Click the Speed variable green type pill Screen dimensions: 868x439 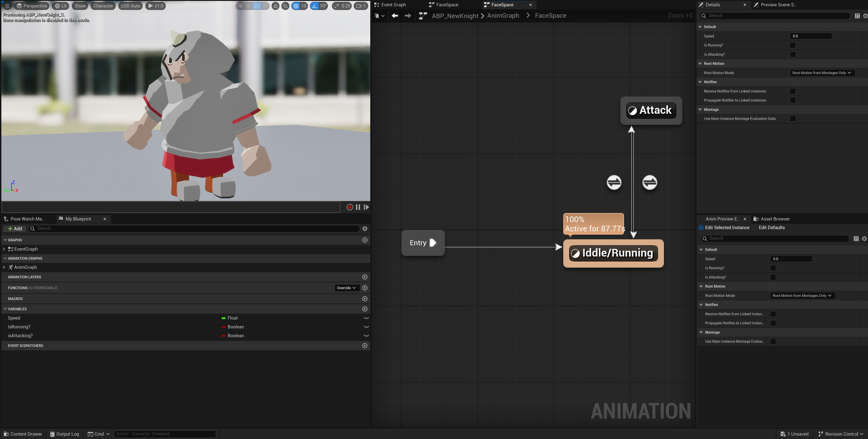click(x=223, y=318)
